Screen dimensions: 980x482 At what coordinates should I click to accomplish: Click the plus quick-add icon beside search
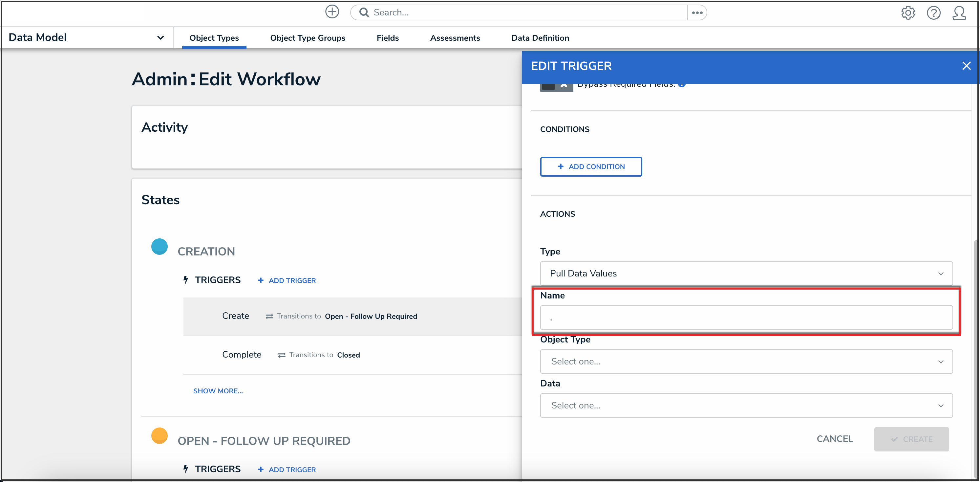coord(332,12)
